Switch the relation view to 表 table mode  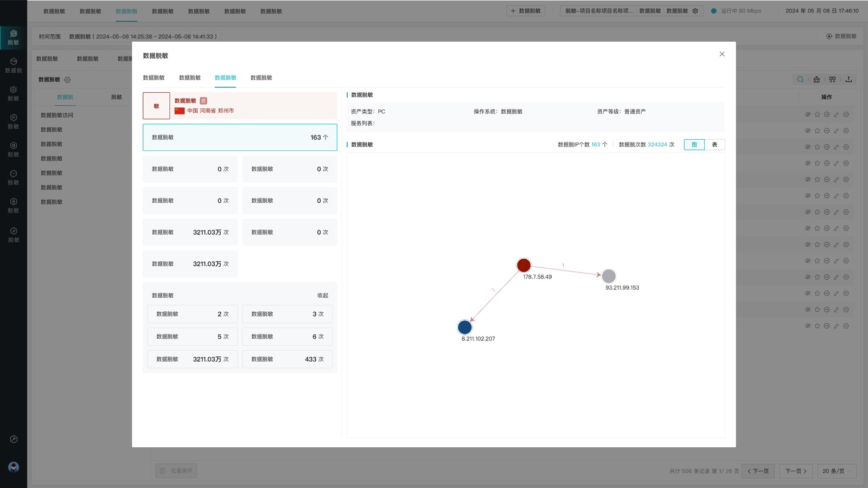[x=714, y=145]
